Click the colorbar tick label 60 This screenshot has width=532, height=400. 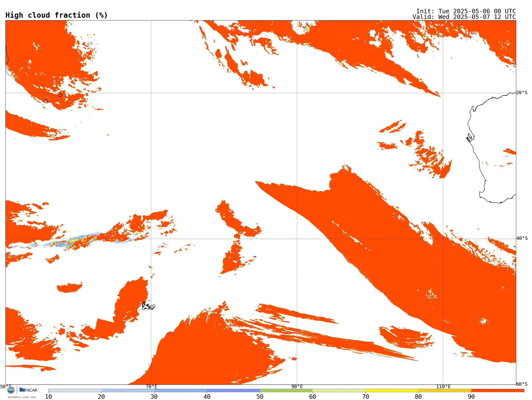[x=313, y=397]
